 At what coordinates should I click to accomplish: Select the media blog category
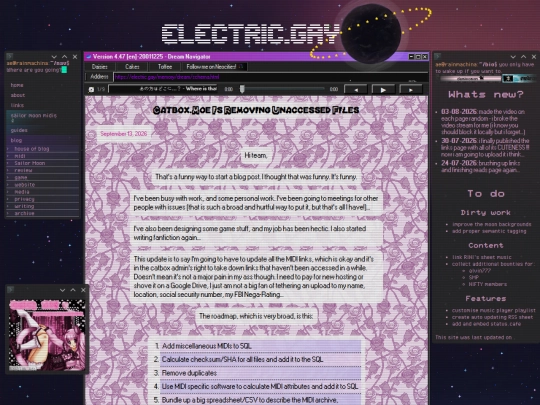[22, 192]
